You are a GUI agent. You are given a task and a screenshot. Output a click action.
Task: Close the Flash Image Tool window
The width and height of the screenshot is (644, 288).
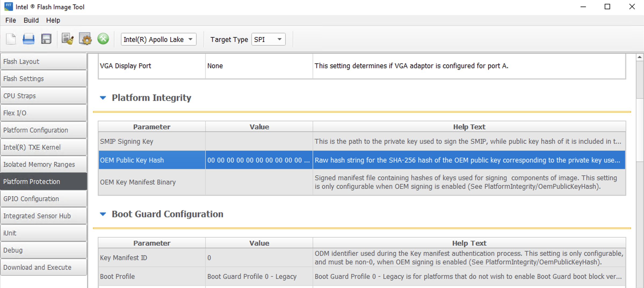632,7
